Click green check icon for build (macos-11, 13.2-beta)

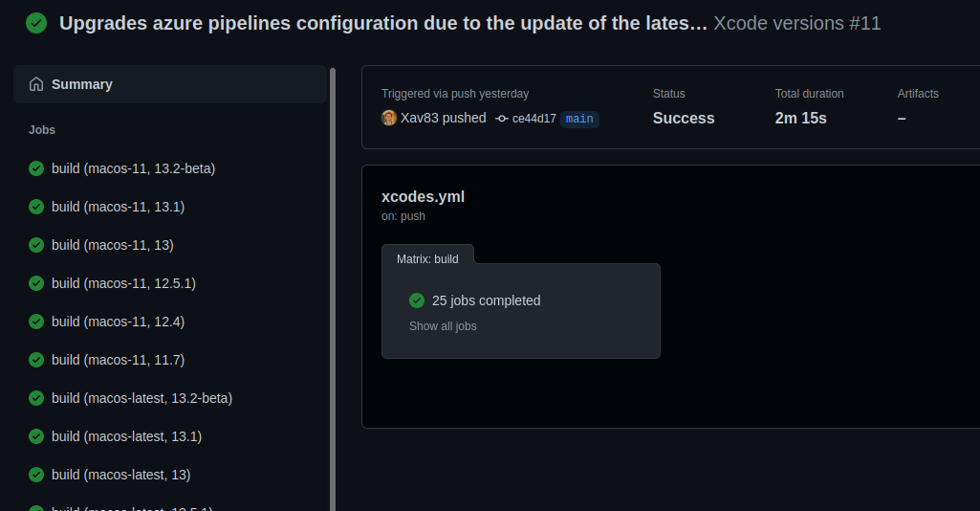click(36, 168)
